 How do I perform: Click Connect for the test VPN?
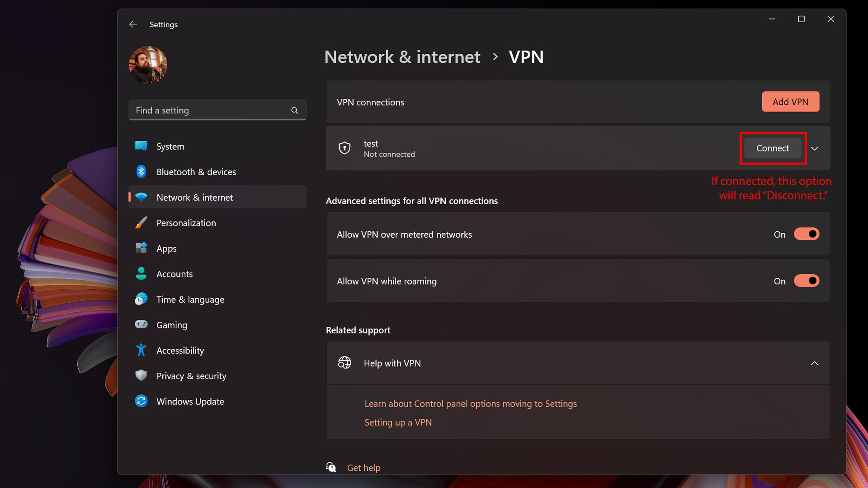pyautogui.click(x=772, y=148)
